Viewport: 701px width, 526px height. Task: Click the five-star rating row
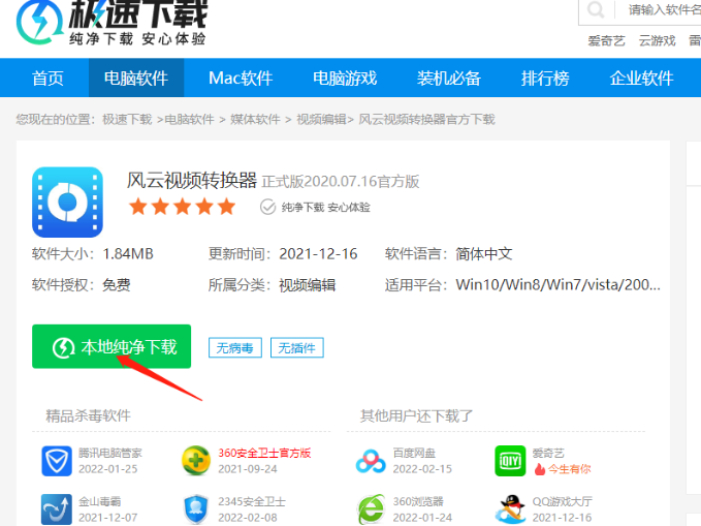(x=182, y=207)
